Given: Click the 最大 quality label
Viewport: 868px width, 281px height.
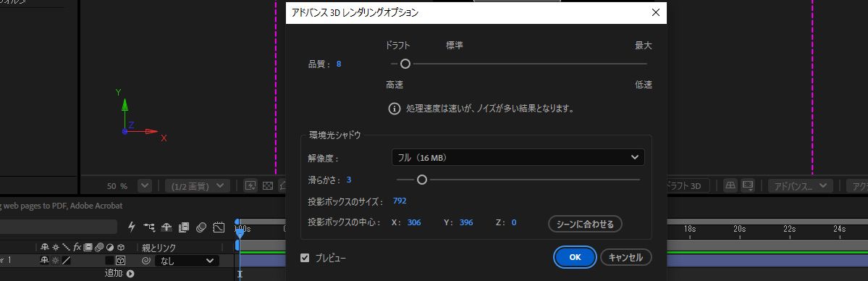Looking at the screenshot, I should (x=644, y=46).
